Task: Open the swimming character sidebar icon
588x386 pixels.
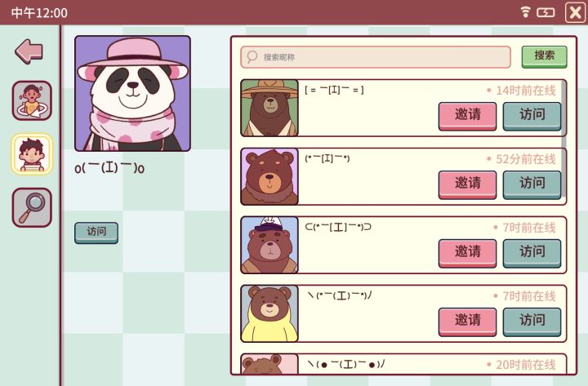Action: tap(32, 100)
